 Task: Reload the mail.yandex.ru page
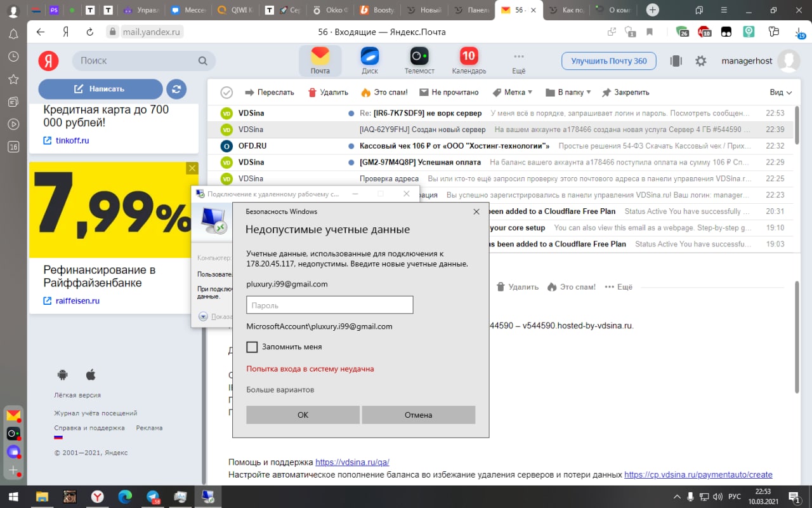(x=89, y=32)
